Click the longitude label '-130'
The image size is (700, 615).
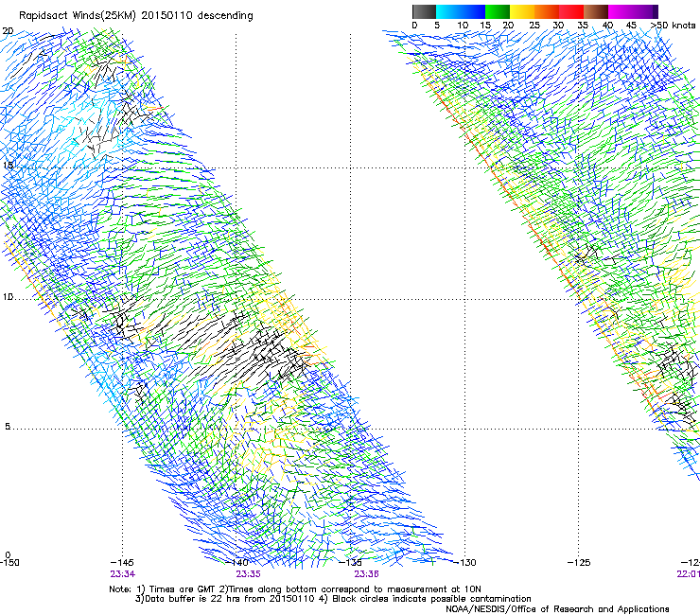point(464,563)
